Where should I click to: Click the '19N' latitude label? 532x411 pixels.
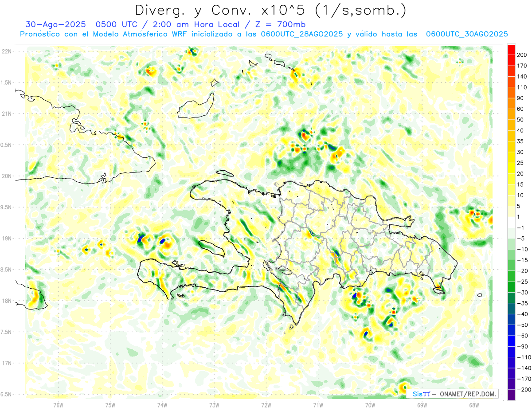(7, 239)
